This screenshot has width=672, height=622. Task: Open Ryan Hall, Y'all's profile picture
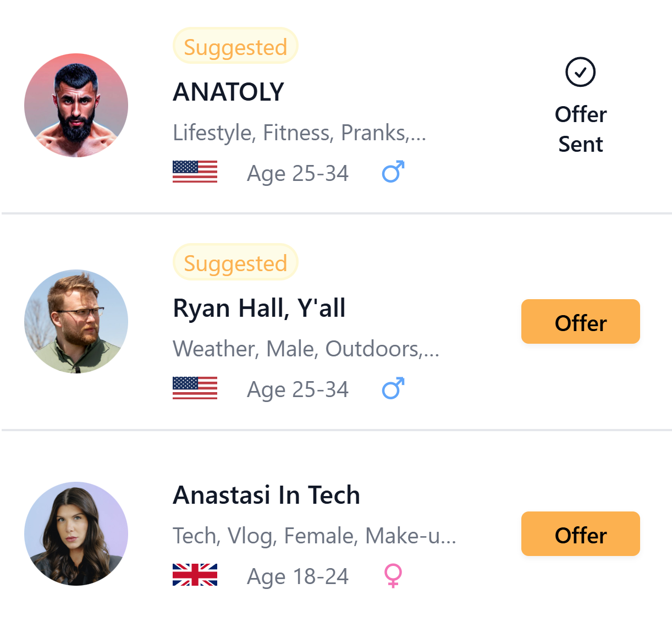76,321
